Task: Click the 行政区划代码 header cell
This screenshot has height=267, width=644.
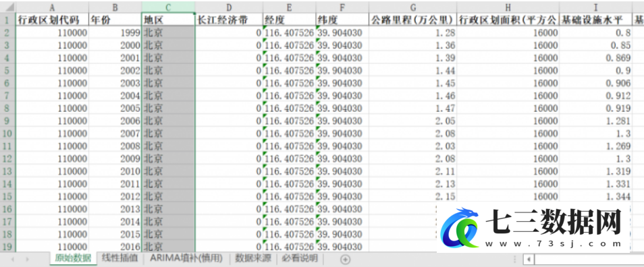Action: coord(52,20)
